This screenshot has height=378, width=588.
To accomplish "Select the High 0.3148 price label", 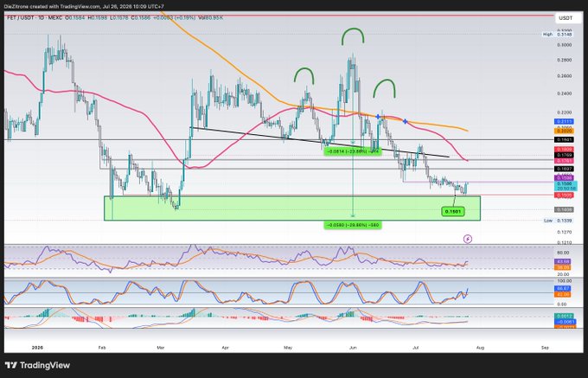I will click(x=558, y=34).
